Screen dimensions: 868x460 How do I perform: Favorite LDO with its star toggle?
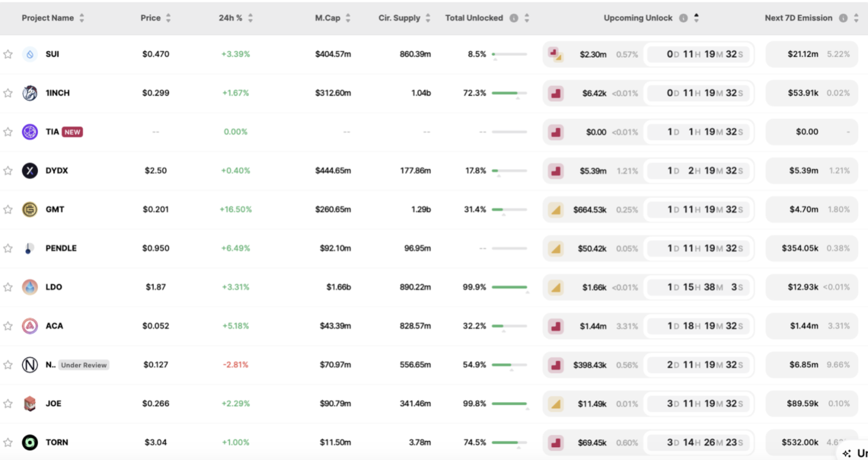[8, 287]
